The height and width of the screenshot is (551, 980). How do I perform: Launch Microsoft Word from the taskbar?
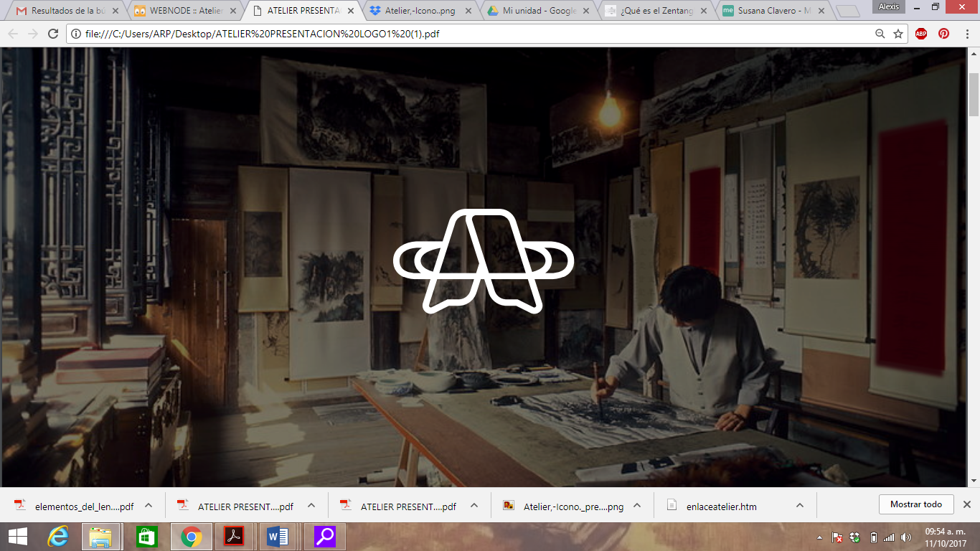click(x=277, y=537)
